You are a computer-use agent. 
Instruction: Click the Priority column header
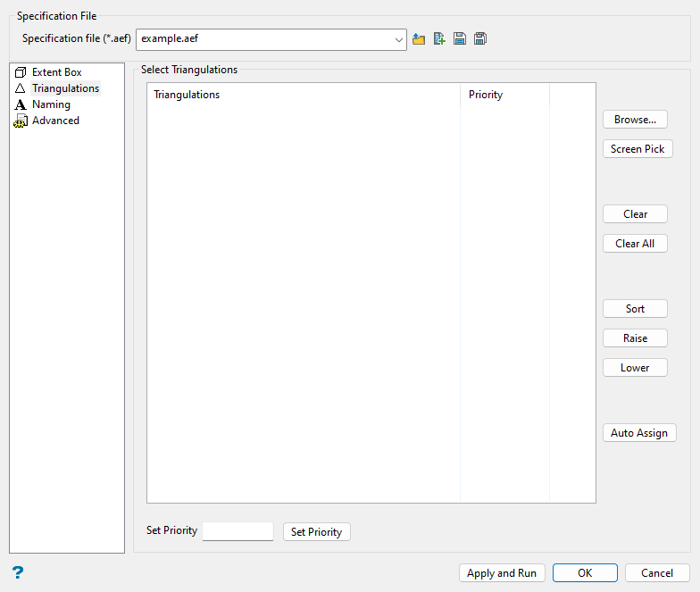click(x=505, y=95)
